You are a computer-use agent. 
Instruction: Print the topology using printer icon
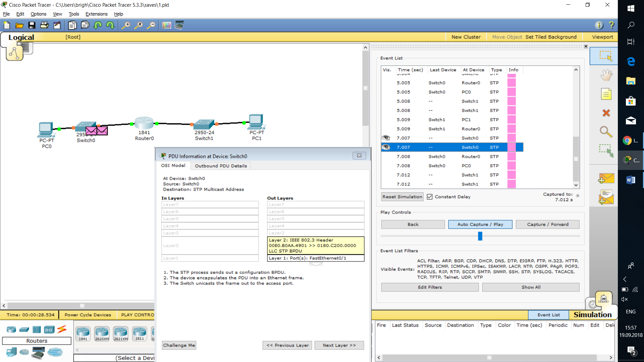click(44, 25)
